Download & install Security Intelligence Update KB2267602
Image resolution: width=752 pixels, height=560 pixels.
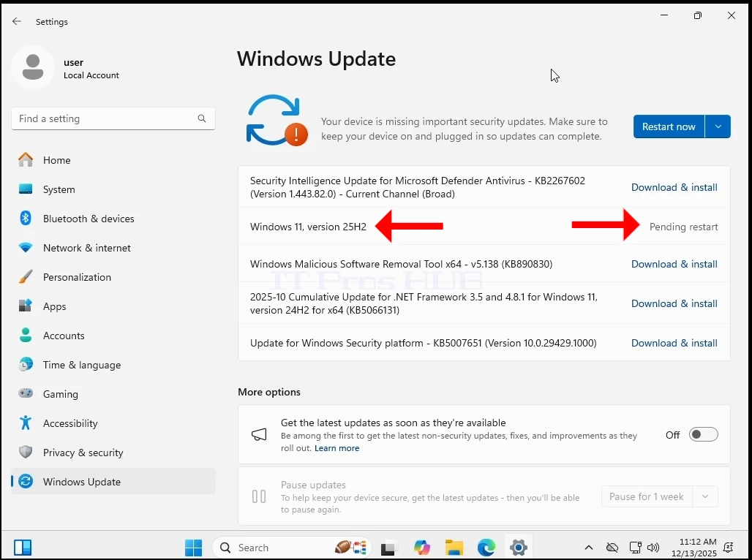click(x=674, y=187)
